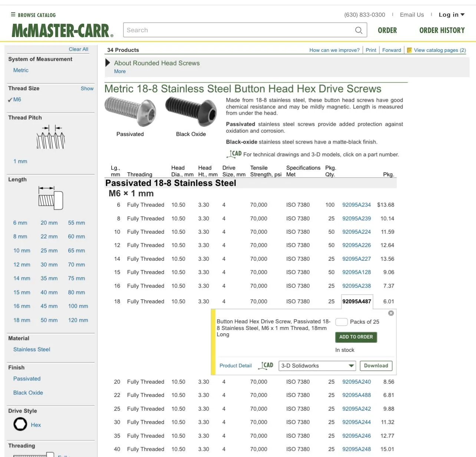Filter length by 6 mm
This screenshot has height=457, width=476.
20,223
